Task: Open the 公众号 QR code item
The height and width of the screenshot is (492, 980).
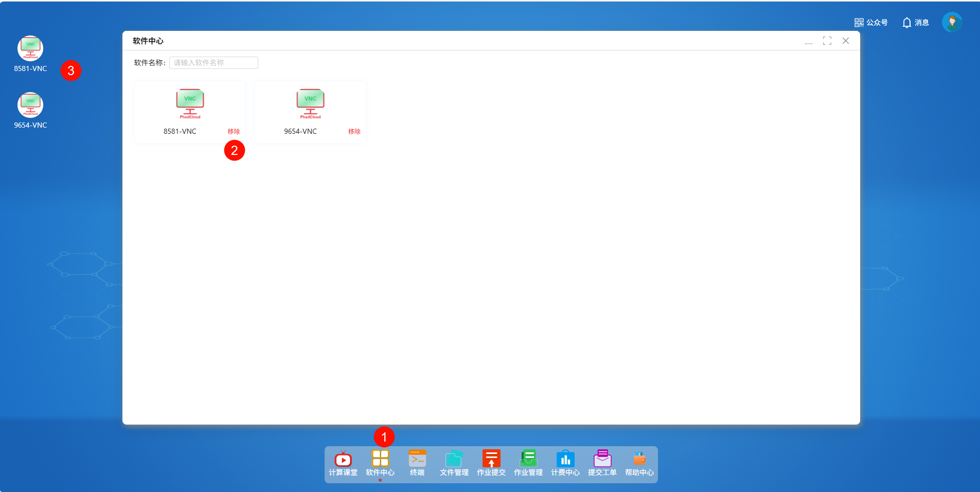Action: click(870, 23)
